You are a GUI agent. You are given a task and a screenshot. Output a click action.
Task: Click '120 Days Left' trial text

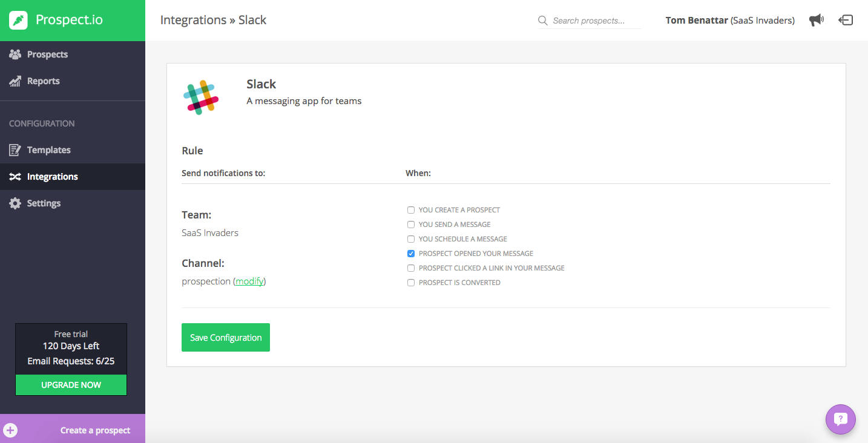[x=71, y=346]
